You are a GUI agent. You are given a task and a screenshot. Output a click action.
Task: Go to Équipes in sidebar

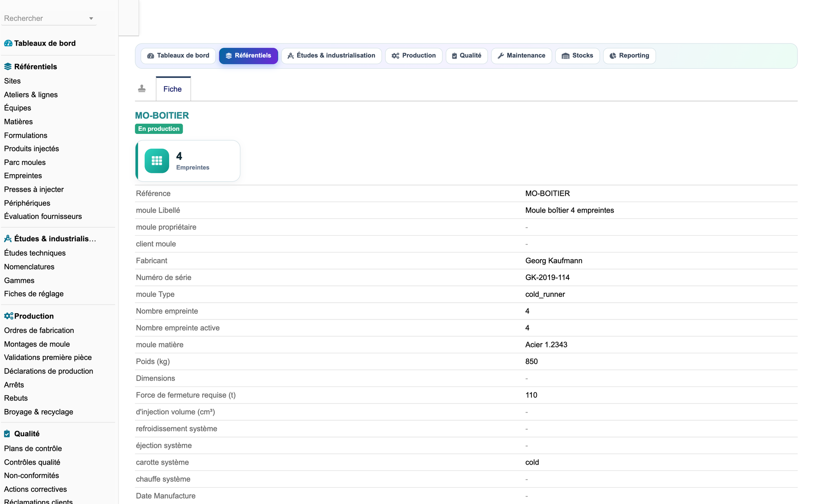pos(18,108)
